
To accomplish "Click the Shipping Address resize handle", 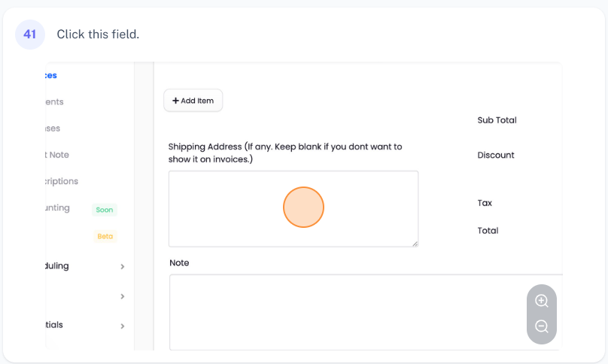I will pyautogui.click(x=415, y=243).
